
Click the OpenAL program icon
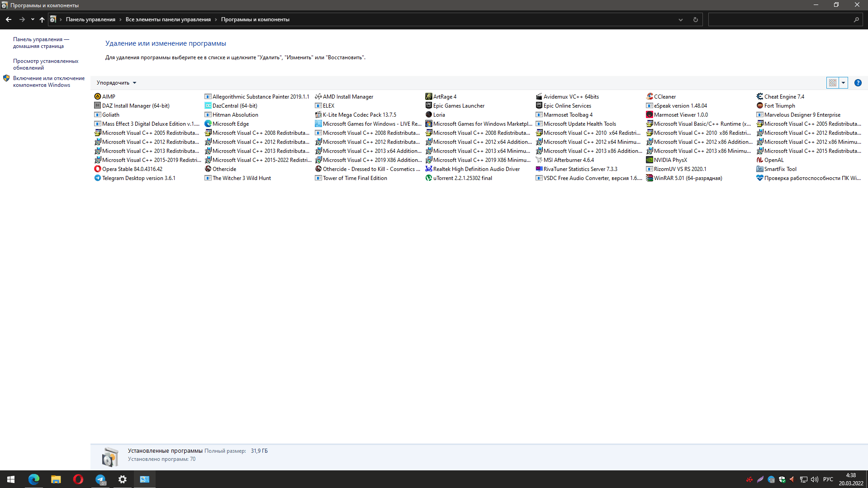coord(759,160)
